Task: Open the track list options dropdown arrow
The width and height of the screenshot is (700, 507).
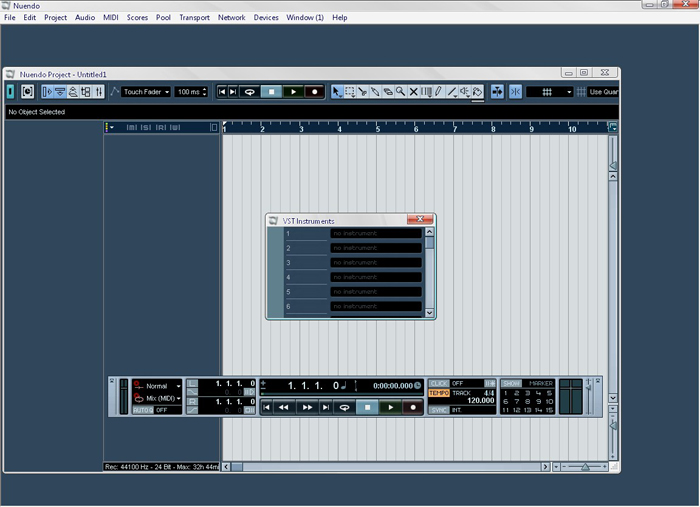Action: (110, 128)
